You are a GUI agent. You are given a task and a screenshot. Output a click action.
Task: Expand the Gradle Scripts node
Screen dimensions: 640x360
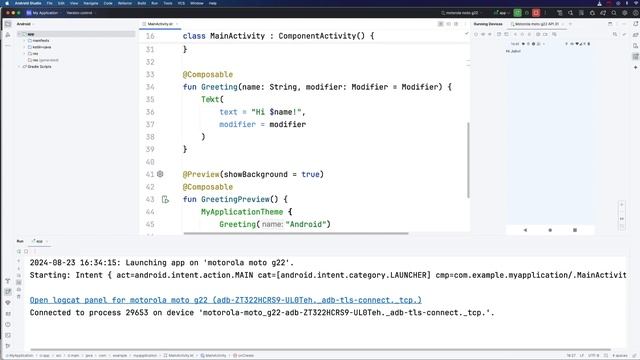pyautogui.click(x=19, y=67)
